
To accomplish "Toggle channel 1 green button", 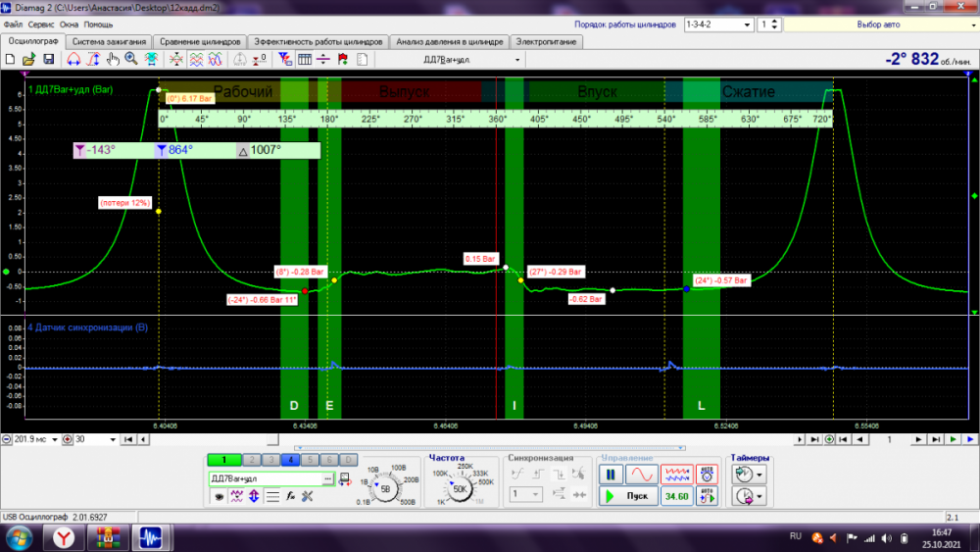I will point(223,460).
